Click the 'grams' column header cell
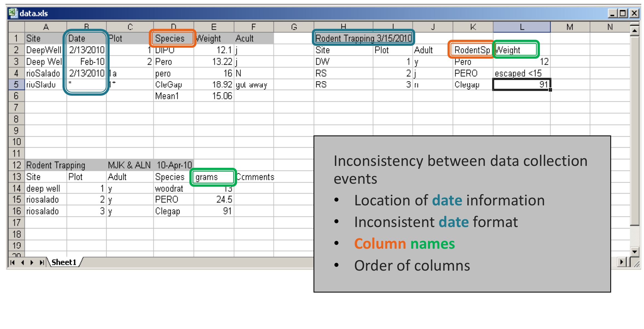 click(x=213, y=177)
